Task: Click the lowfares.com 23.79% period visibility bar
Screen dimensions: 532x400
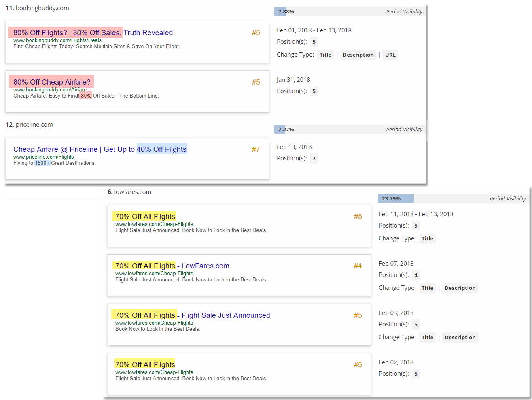Action: (453, 199)
